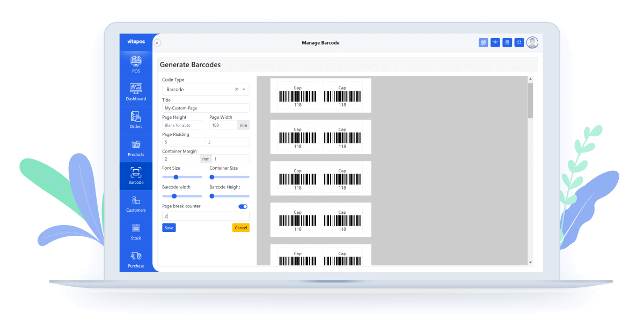Screen dimensions: 644x333
Task: Clear the Barcode selection with the X
Action: (x=236, y=89)
